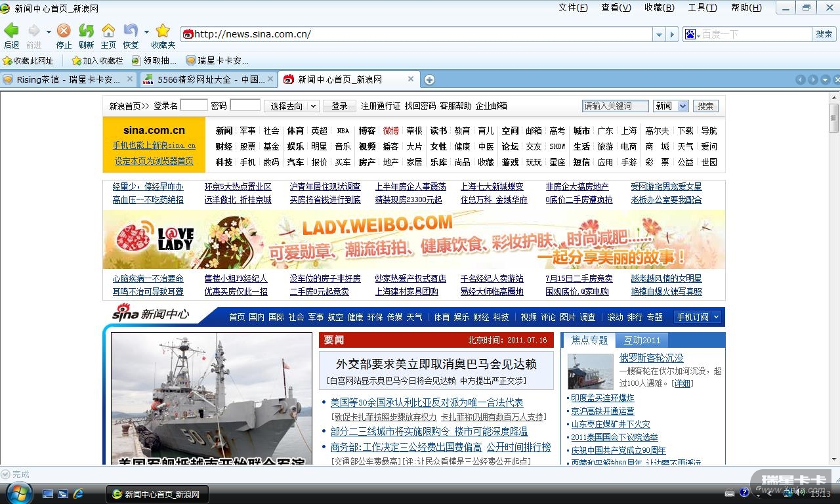Expand the 选择去向 dropdown
Image resolution: width=840 pixels, height=504 pixels.
coord(291,106)
